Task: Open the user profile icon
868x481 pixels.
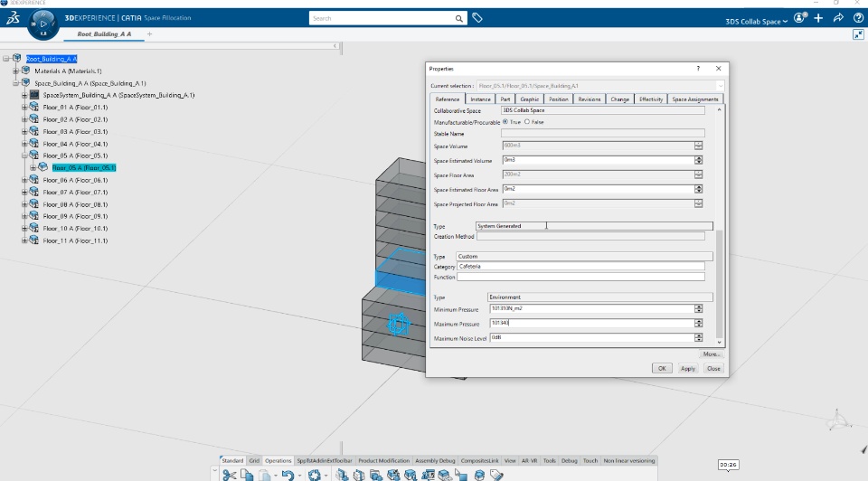Action: click(x=800, y=18)
